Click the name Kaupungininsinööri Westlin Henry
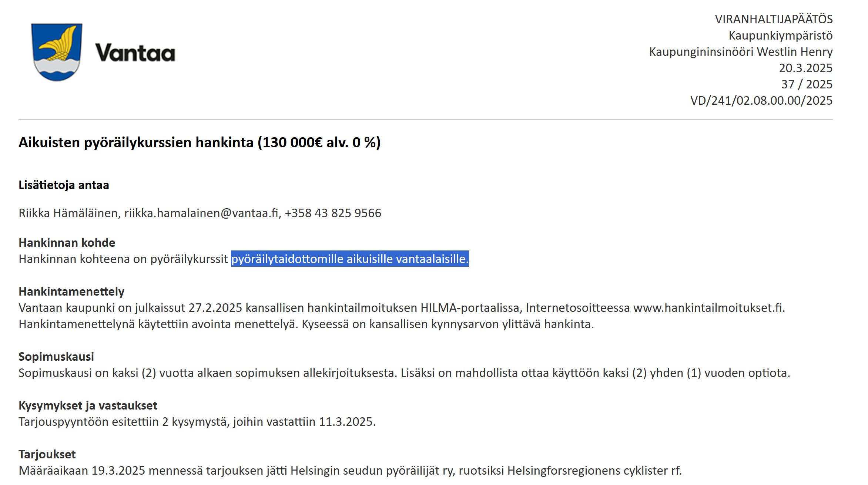Screen dimensions: 868x485 tap(741, 52)
